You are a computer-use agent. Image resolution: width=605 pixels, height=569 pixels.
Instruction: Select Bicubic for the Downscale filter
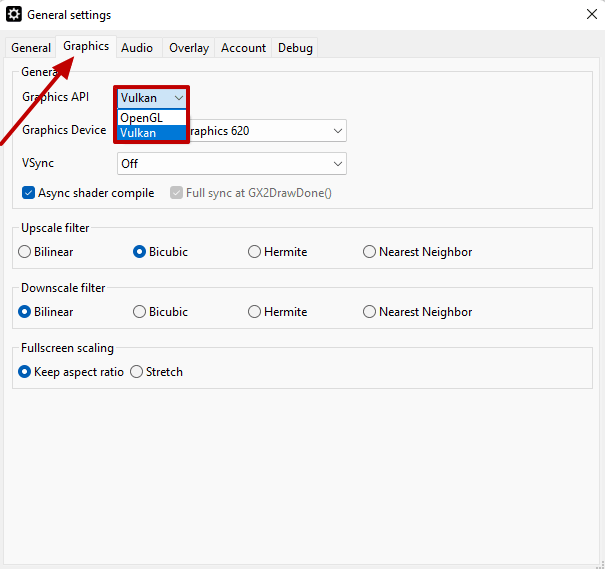pyautogui.click(x=160, y=312)
